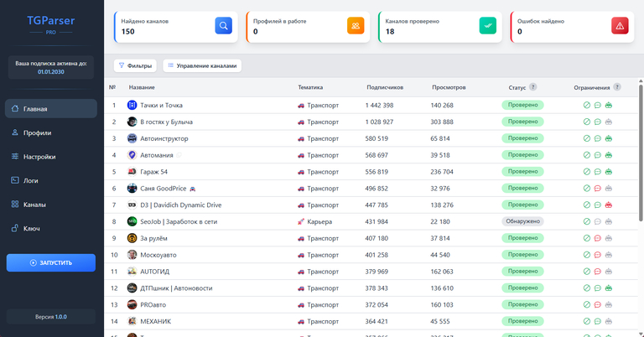The width and height of the screenshot is (644, 337).
Task: Sort by the Просмотров column header
Action: click(449, 87)
